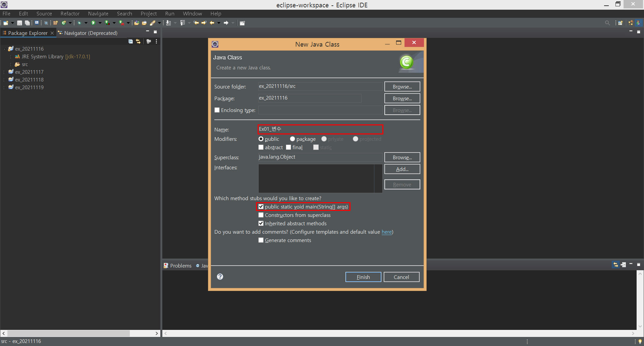This screenshot has width=644, height=346.
Task: Enable the final modifier checkbox
Action: [288, 147]
